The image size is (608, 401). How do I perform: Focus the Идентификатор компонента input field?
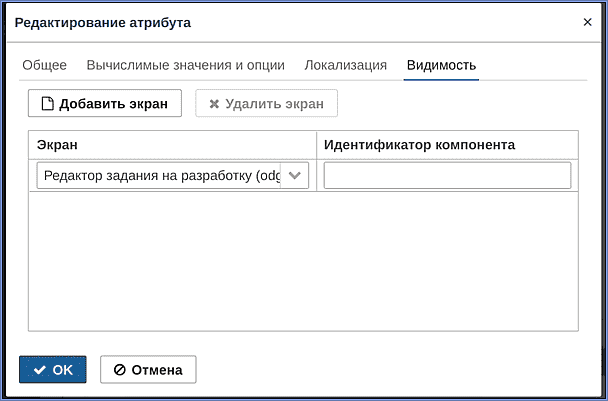coord(447,176)
